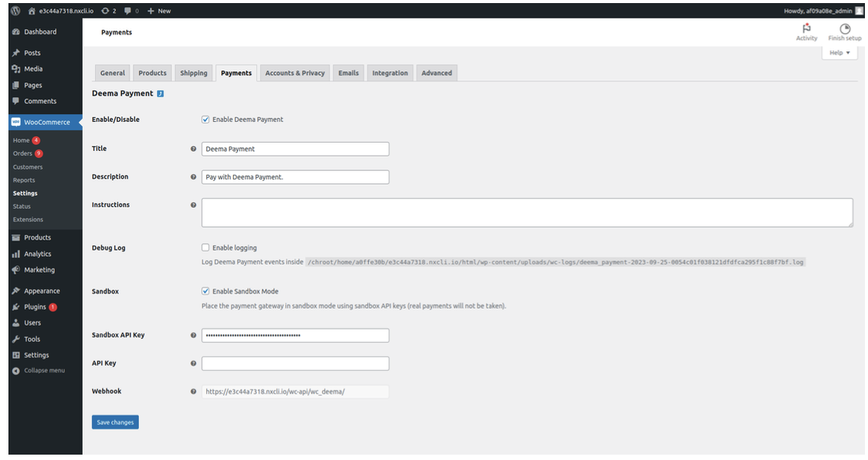Viewport: 868px width, 460px height.
Task: Open the Integration tab
Action: click(390, 73)
